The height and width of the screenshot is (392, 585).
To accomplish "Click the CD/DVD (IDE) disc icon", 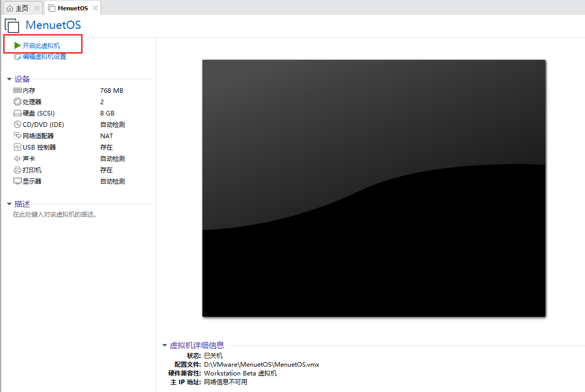I will [18, 125].
